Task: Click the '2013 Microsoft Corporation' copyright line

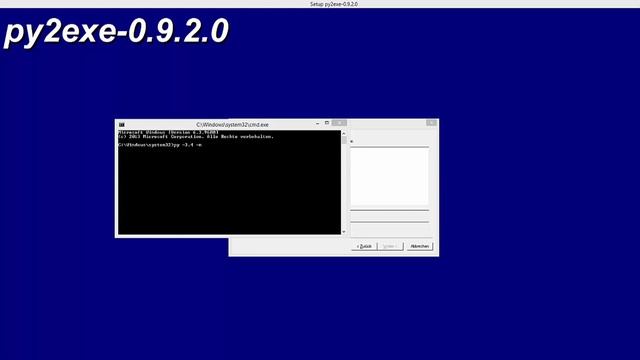Action: point(196,137)
